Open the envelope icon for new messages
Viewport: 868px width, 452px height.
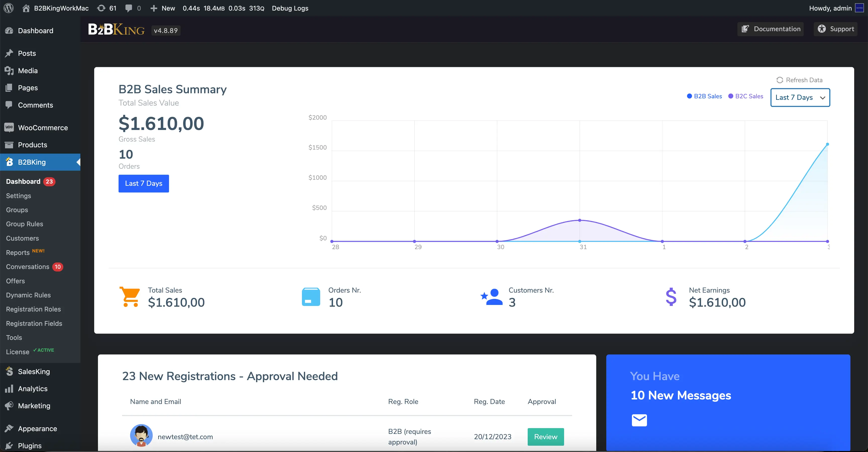(x=639, y=420)
